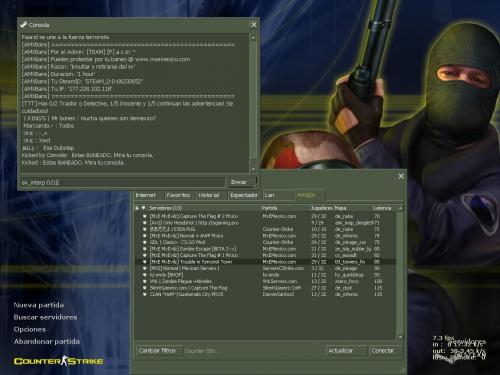500x375 pixels.
Task: Click the console command input field
Action: tap(123, 182)
